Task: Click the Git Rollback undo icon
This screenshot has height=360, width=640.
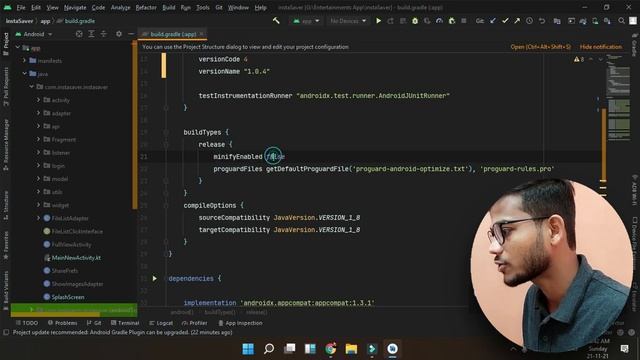Action: [542, 20]
